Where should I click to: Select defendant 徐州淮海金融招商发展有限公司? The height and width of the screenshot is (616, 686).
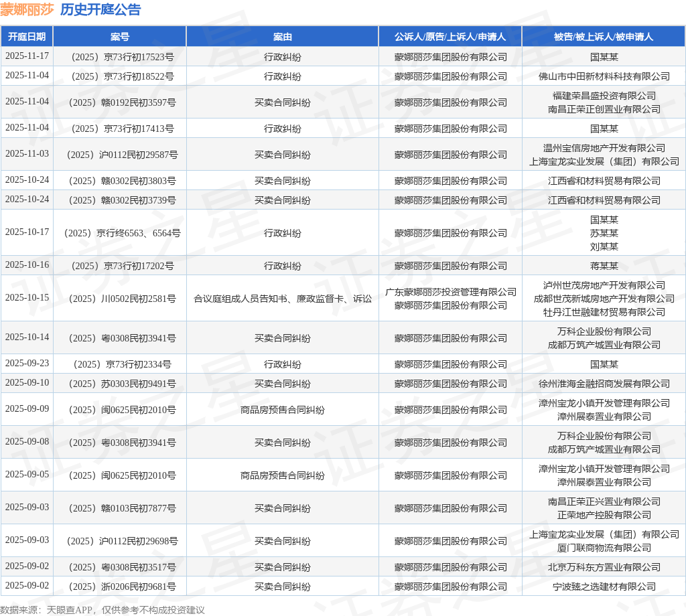(x=604, y=384)
